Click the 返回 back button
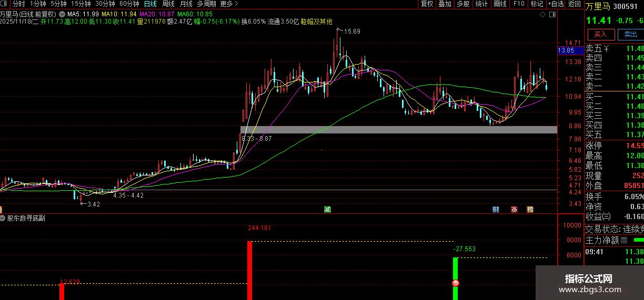Viewport: 644px width, 300px height. 574,4
